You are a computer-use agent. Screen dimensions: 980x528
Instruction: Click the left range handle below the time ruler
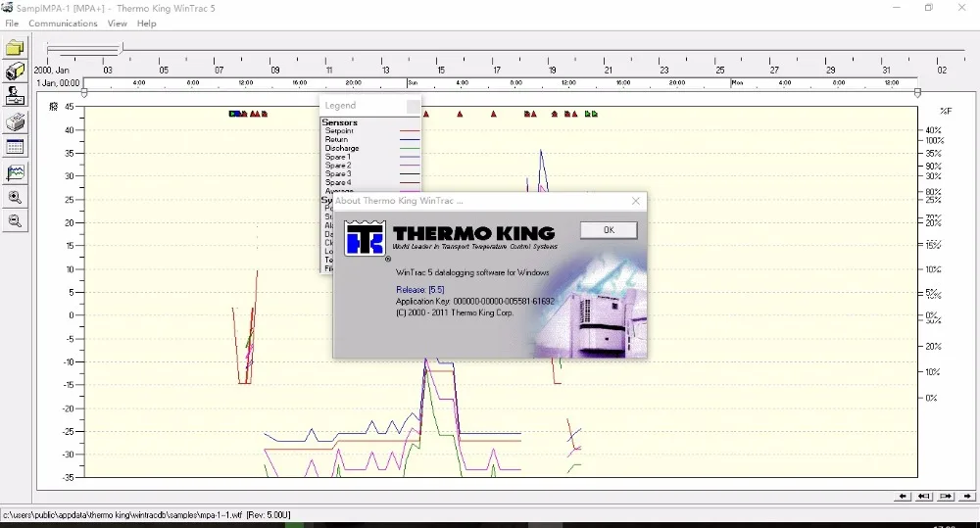coord(84,93)
